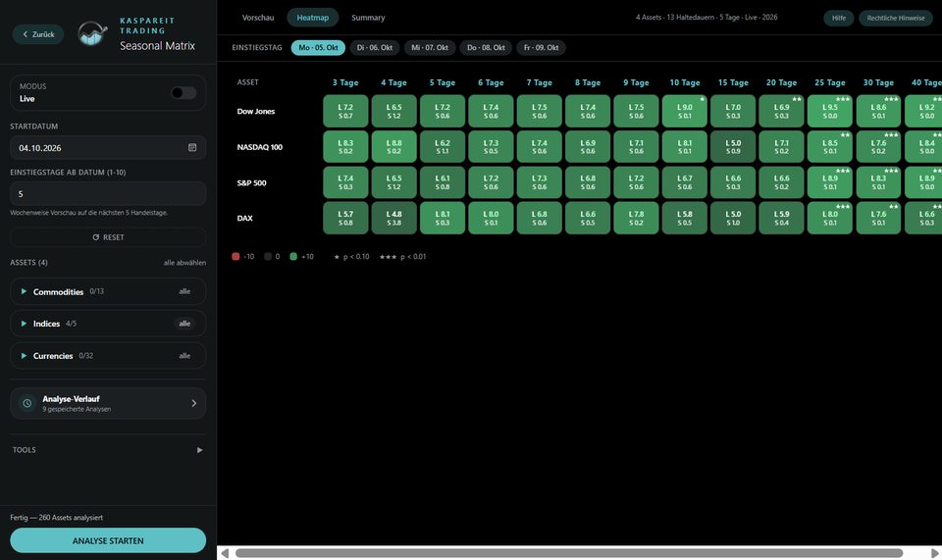This screenshot has width=942, height=560.
Task: Open the Analyse-Verlauf history chevron
Action: 193,403
